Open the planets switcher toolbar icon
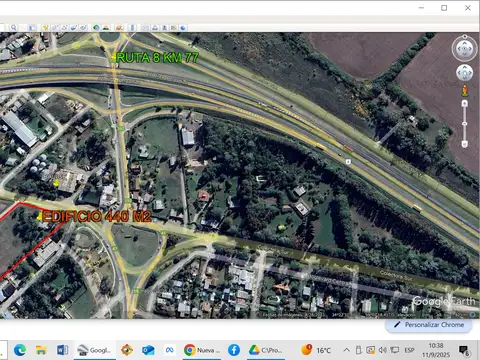The image size is (480, 360). (119, 28)
